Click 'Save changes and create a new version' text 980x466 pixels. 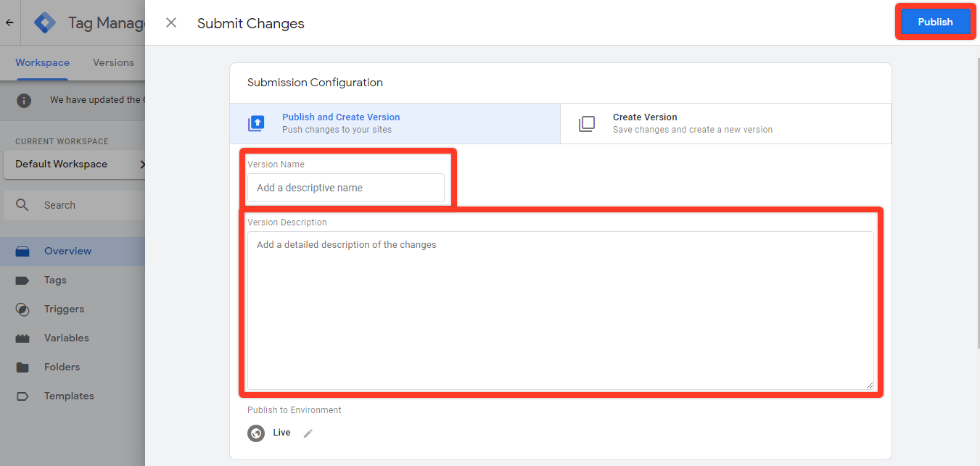pyautogui.click(x=693, y=130)
